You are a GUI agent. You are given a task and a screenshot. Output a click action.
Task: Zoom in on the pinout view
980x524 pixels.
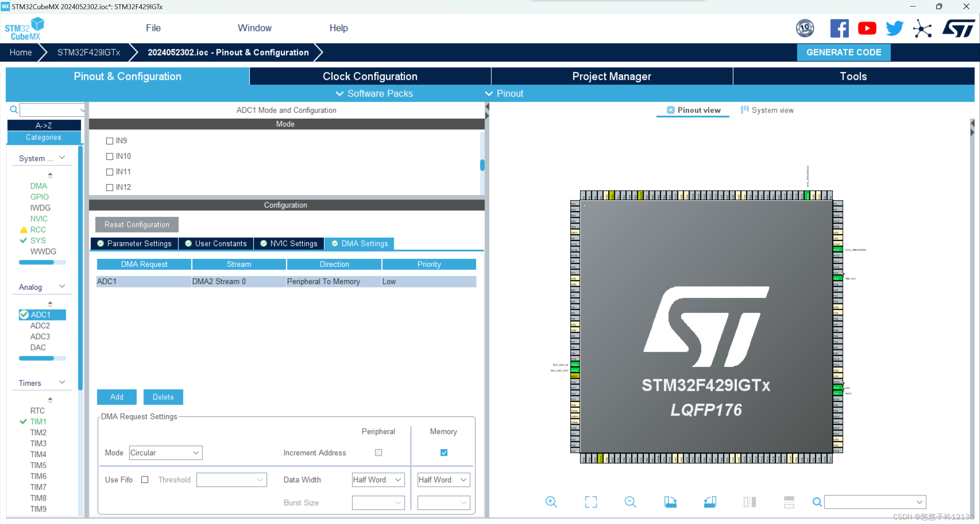(x=551, y=502)
